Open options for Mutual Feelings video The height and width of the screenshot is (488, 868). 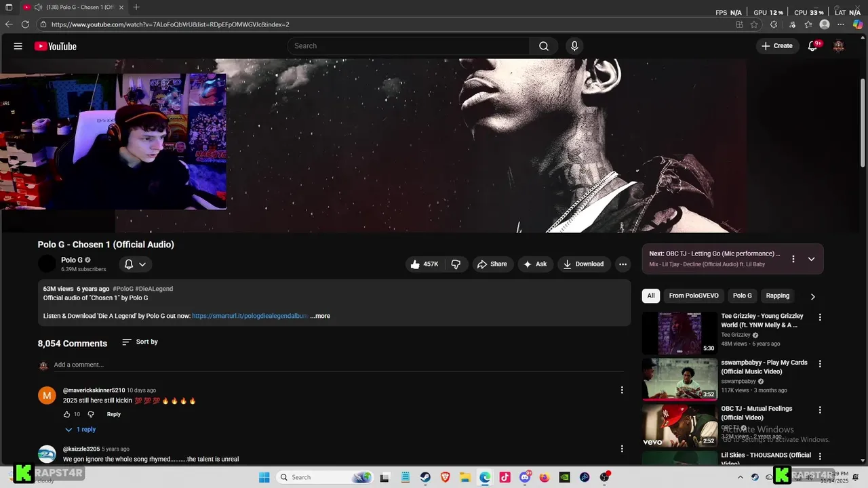[820, 410]
